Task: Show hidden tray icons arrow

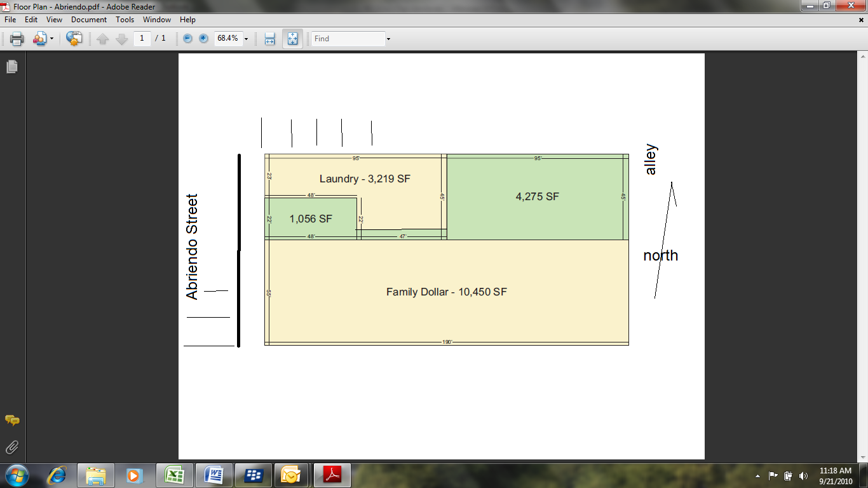Action: [757, 475]
